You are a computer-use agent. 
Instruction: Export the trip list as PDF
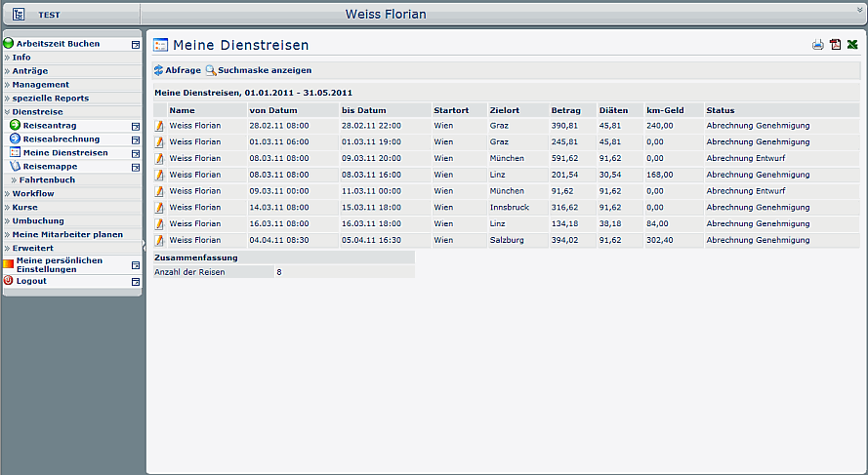(x=836, y=45)
